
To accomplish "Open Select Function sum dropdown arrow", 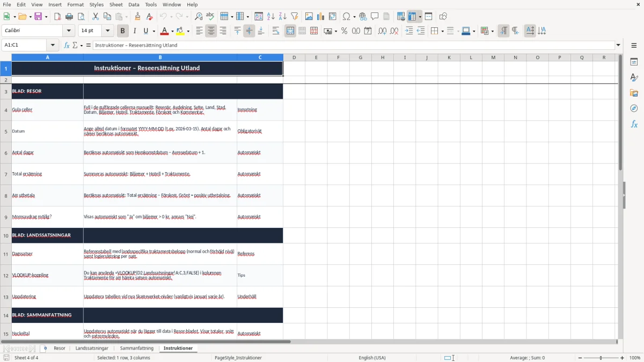I will [82, 45].
